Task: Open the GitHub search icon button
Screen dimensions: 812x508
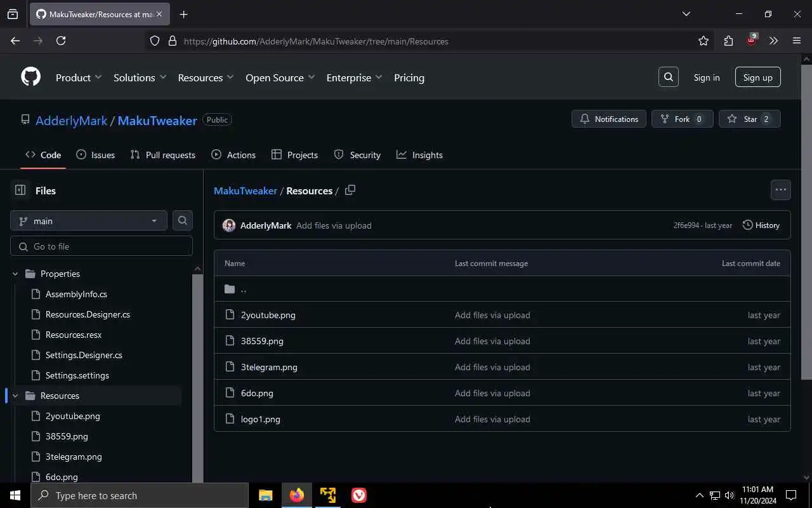Action: (x=669, y=77)
